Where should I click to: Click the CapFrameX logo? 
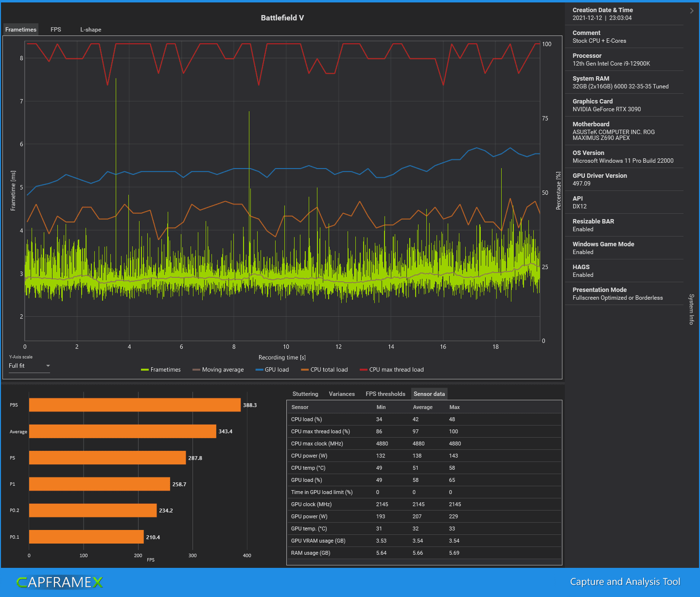60,582
